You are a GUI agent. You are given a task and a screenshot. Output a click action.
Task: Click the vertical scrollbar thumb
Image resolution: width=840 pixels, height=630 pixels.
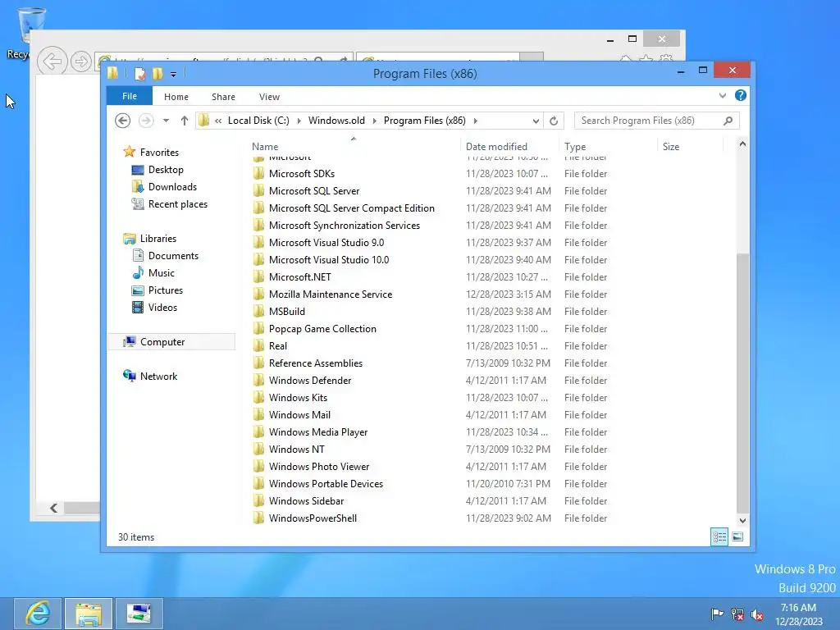[742, 383]
